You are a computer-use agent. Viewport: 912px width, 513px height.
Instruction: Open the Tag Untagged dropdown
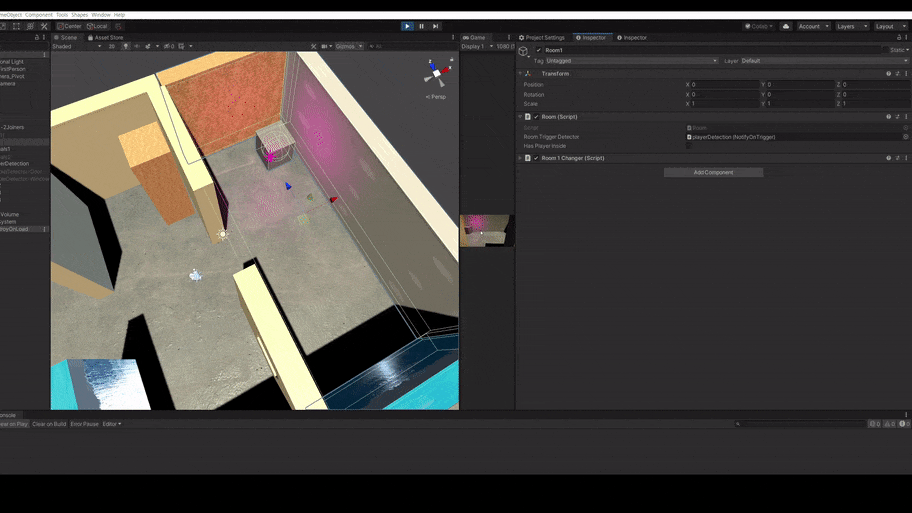(x=631, y=60)
